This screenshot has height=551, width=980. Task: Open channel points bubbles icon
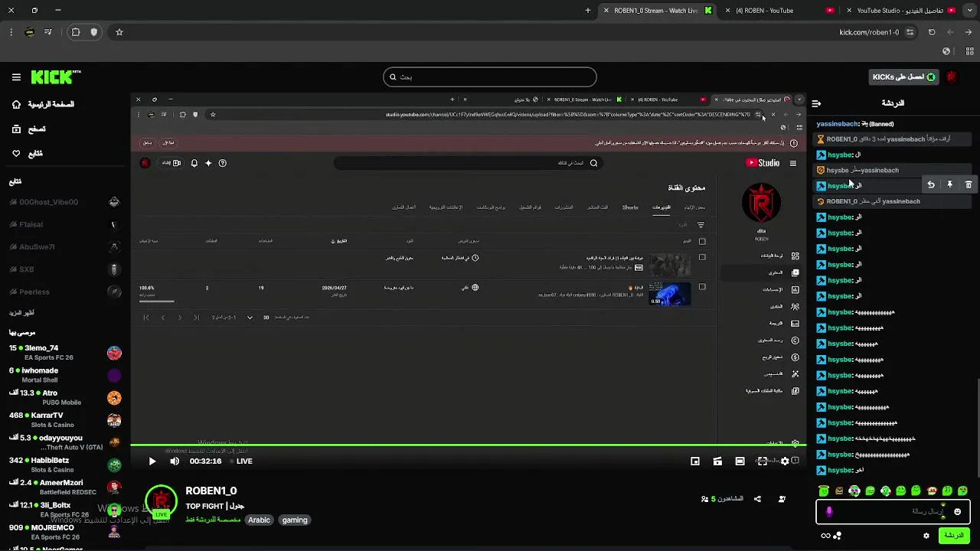[838, 536]
